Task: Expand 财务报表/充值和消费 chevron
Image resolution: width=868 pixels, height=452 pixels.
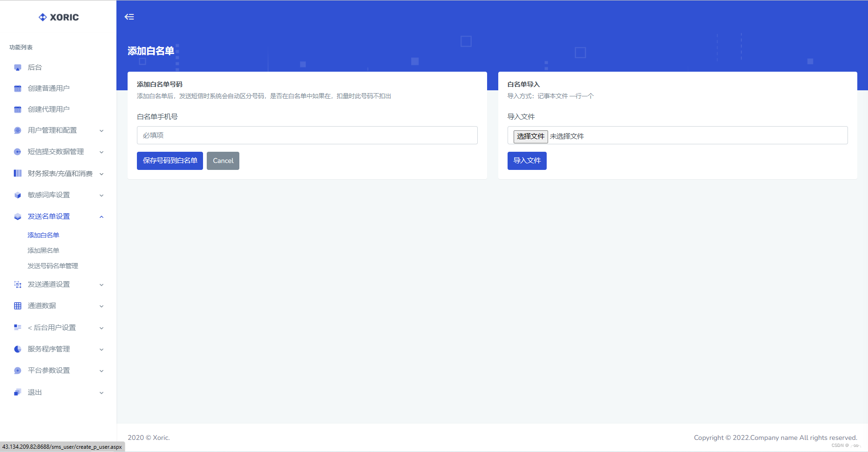Action: [102, 174]
